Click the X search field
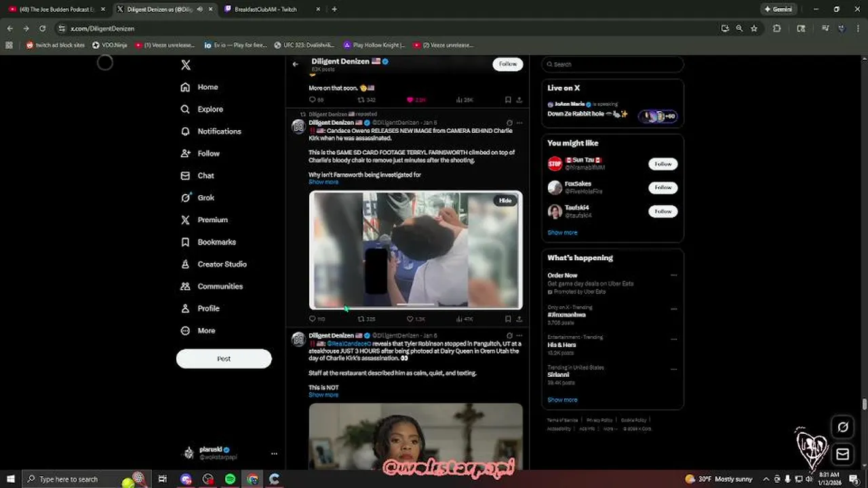Screen dimensions: 868x488 click(x=613, y=64)
